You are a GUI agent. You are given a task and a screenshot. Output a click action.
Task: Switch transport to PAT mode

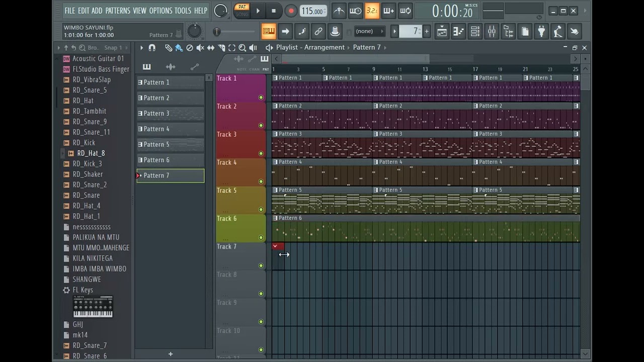pyautogui.click(x=242, y=7)
